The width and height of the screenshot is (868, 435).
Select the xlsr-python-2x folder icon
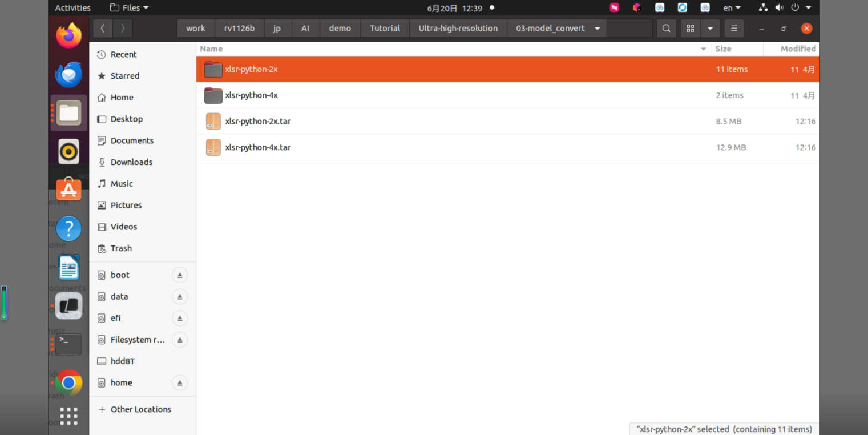[213, 69]
